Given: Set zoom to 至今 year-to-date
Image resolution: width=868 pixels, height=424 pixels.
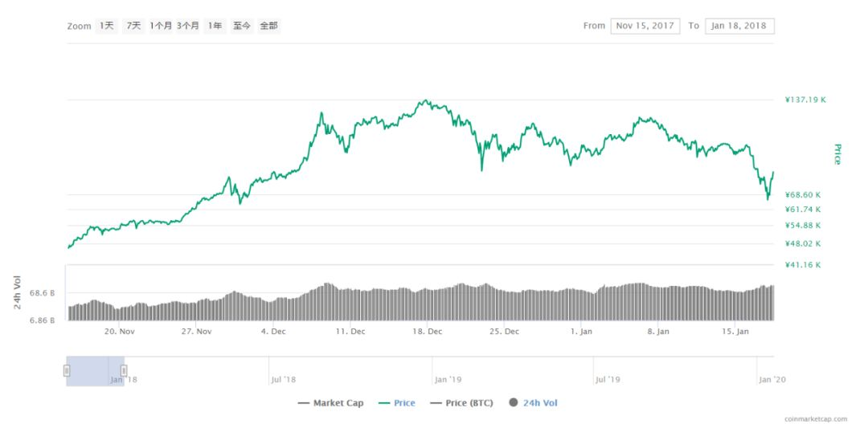Looking at the screenshot, I should (242, 26).
